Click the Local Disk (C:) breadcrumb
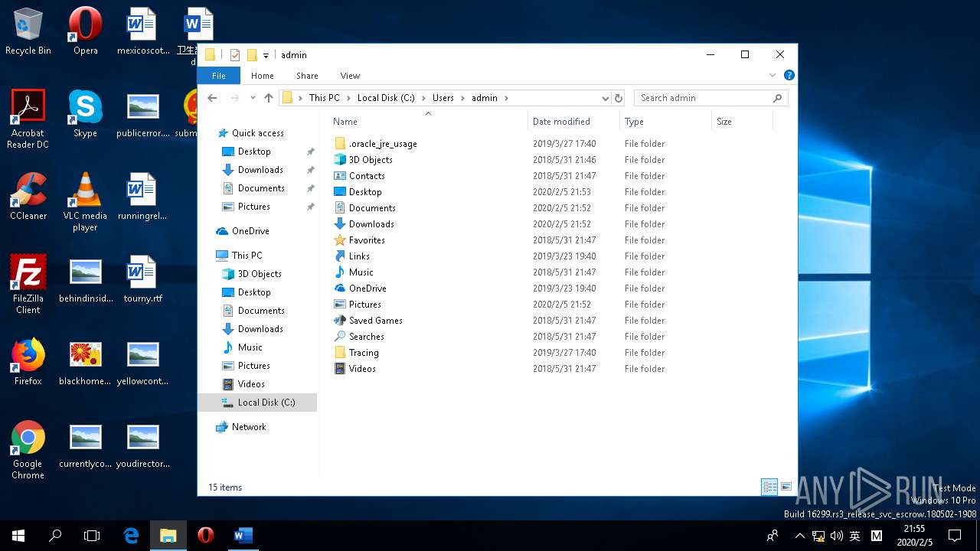This screenshot has height=551, width=980. 386,98
